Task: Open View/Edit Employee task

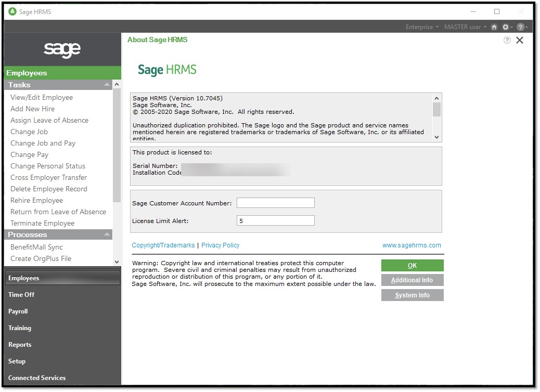Action: click(x=42, y=97)
